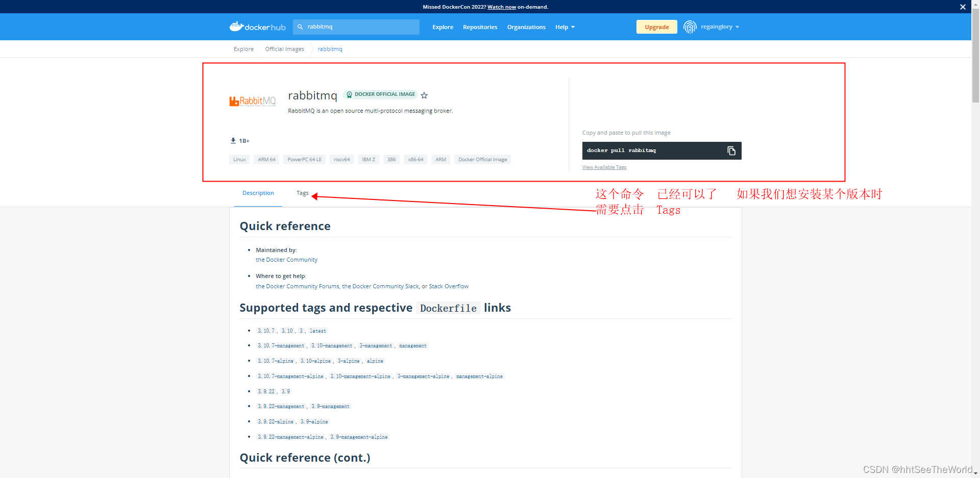Click the Linux tag chip
The image size is (980, 478).
[239, 160]
